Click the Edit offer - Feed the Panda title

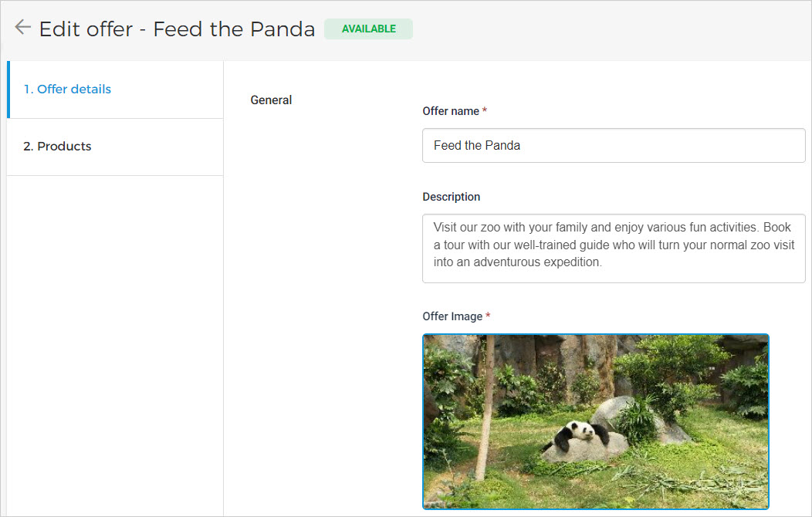(x=177, y=29)
